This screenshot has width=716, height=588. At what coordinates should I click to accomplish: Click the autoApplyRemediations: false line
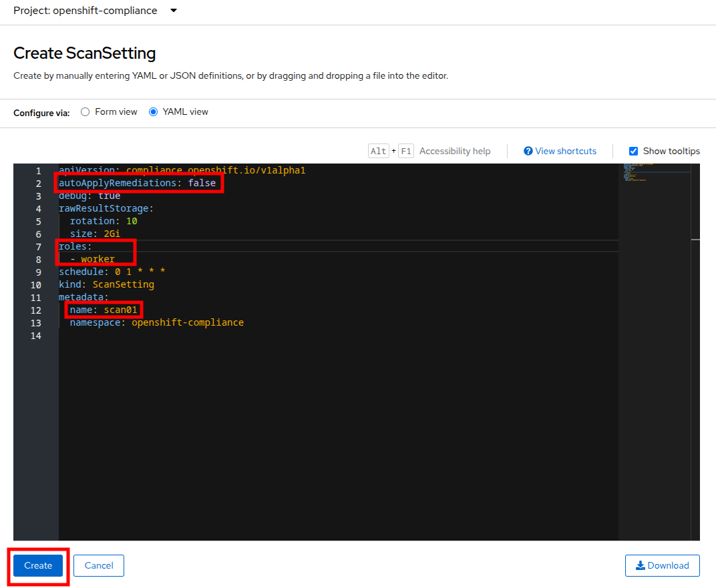coord(137,183)
